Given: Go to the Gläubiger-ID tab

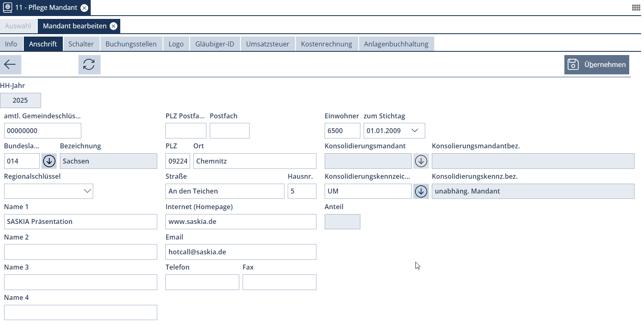Looking at the screenshot, I should pyautogui.click(x=214, y=44).
